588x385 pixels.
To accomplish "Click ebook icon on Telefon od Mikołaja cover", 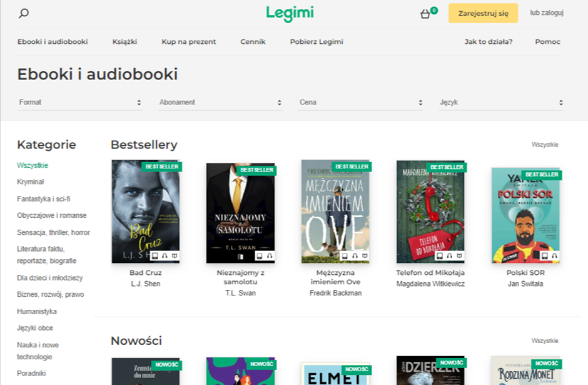I will point(440,256).
